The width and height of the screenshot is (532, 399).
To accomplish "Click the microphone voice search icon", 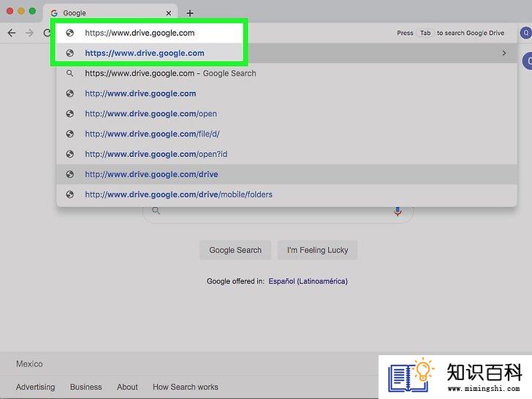I will [398, 211].
